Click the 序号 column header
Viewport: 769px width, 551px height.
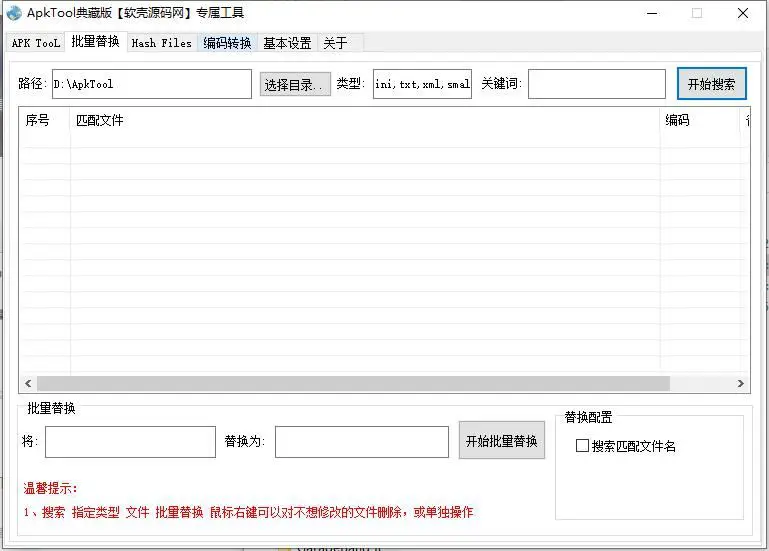coord(45,120)
